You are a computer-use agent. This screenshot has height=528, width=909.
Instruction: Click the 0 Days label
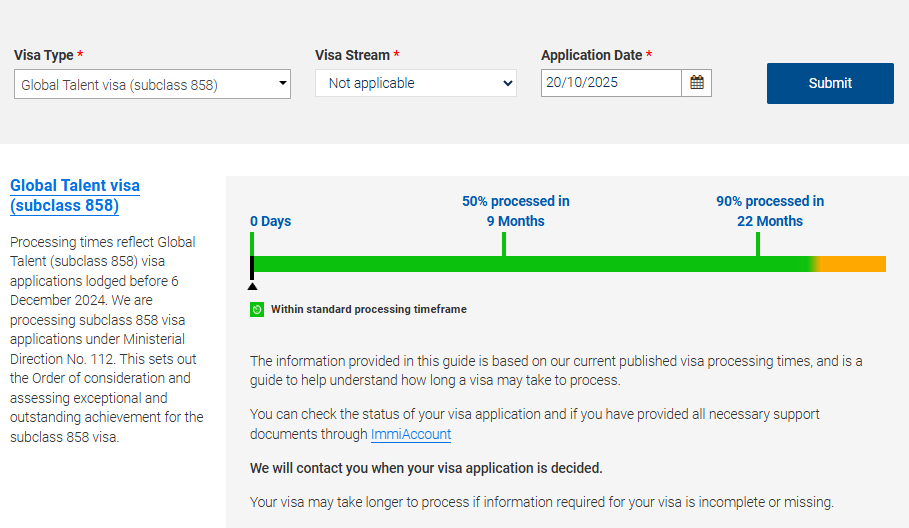click(271, 221)
